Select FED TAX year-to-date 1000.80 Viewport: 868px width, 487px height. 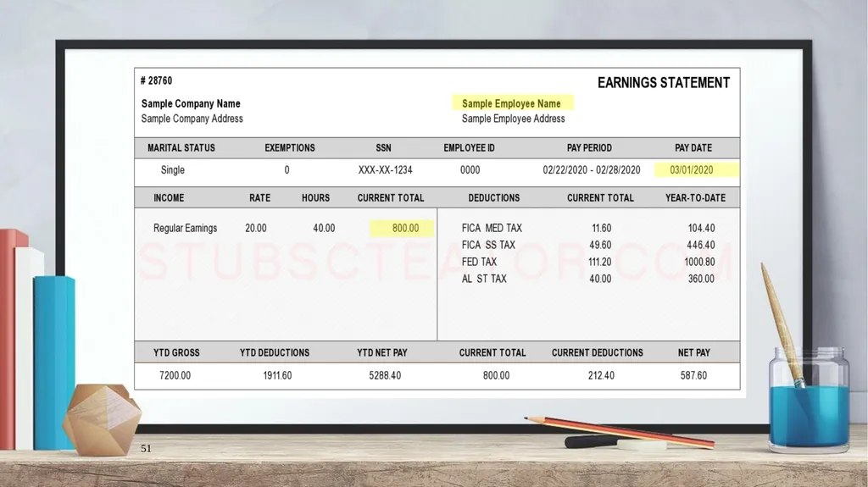pos(699,262)
